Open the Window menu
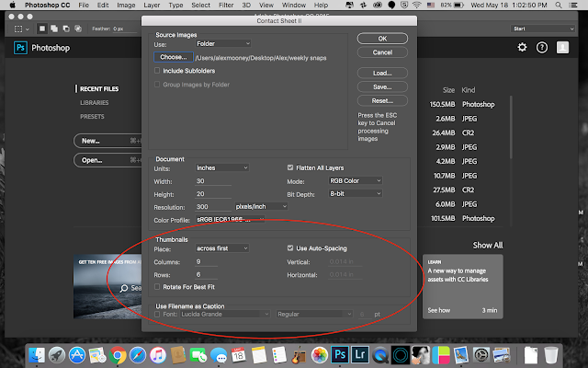588x368 pixels. click(294, 5)
